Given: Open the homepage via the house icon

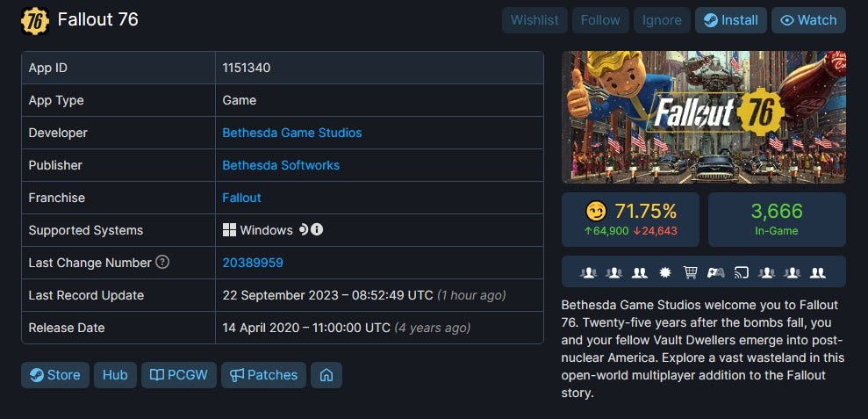Looking at the screenshot, I should pyautogui.click(x=326, y=375).
